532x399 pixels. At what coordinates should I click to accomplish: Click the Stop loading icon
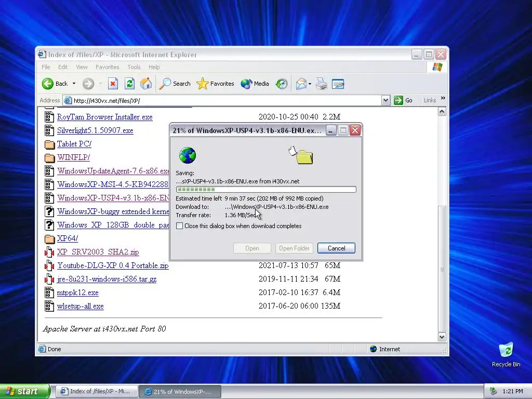coord(113,84)
